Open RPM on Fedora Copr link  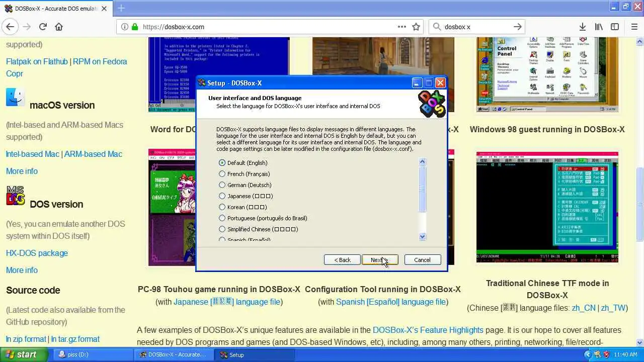click(x=66, y=67)
